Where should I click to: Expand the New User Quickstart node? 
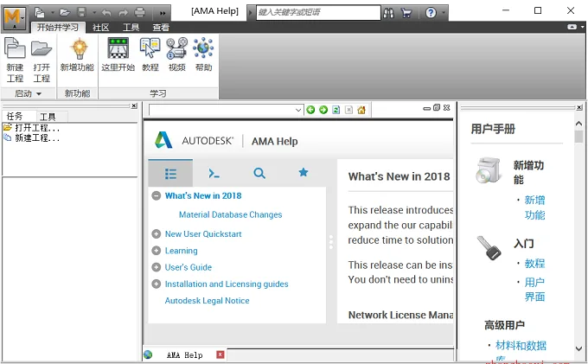coord(156,234)
